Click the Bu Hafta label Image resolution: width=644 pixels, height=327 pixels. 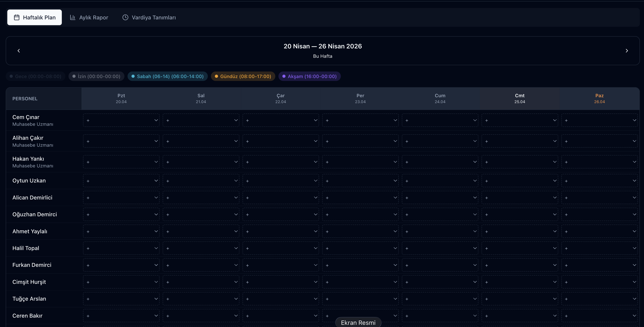point(322,56)
